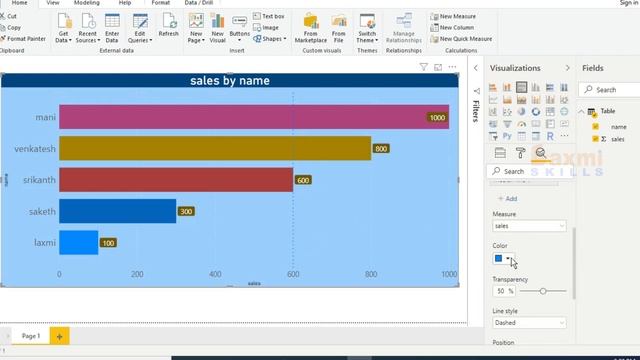Insert a Text box

[x=269, y=16]
